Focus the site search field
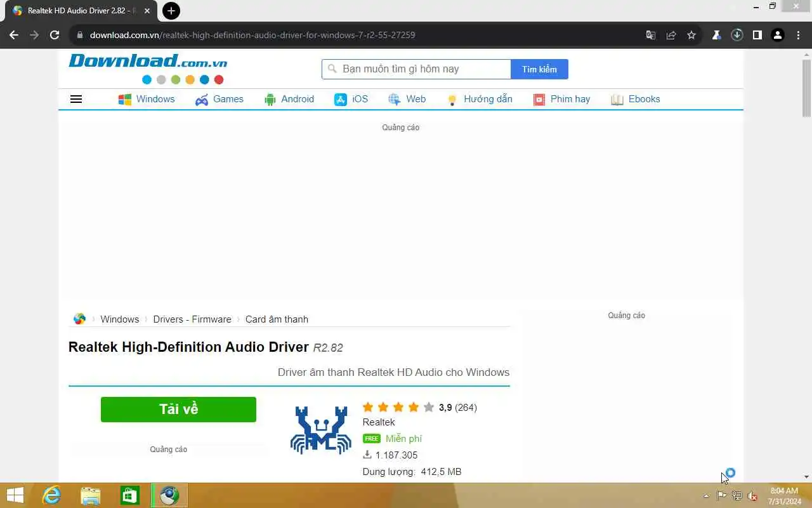Image resolution: width=812 pixels, height=508 pixels. pos(416,69)
